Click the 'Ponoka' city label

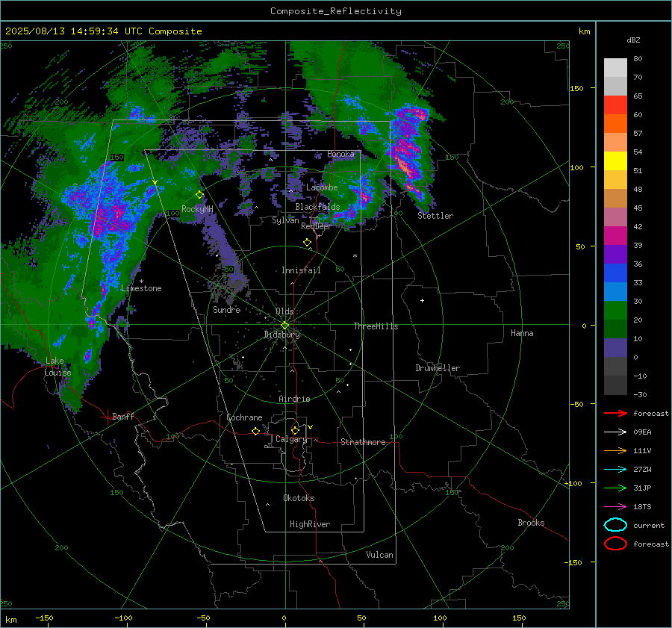[x=340, y=154]
